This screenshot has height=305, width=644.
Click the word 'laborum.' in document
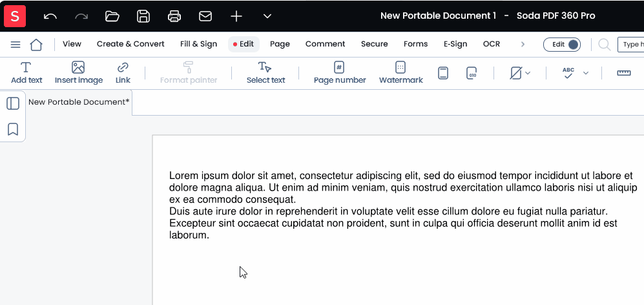(189, 235)
